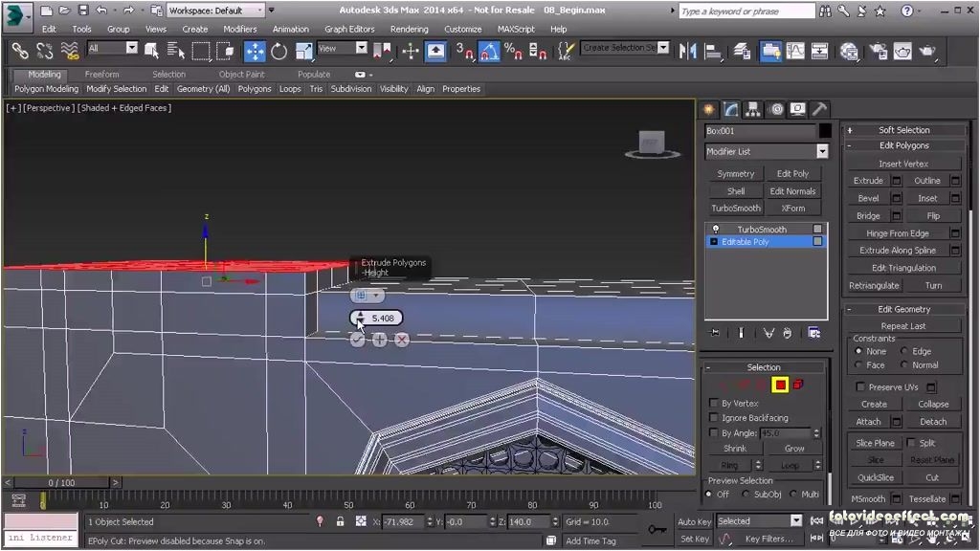Viewport: 980px width, 551px height.
Task: Select the Select and Link tool
Action: pyautogui.click(x=20, y=52)
